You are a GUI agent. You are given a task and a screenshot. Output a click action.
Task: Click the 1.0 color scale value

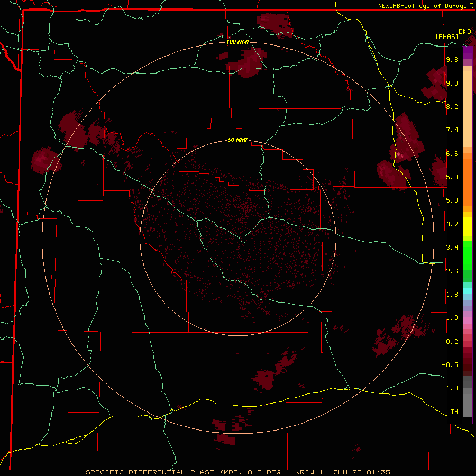[452, 318]
